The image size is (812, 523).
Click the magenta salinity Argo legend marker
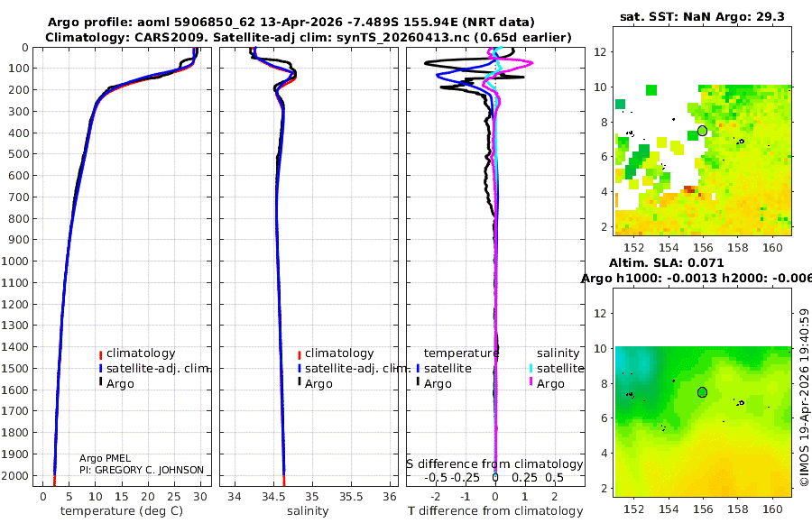tap(531, 381)
